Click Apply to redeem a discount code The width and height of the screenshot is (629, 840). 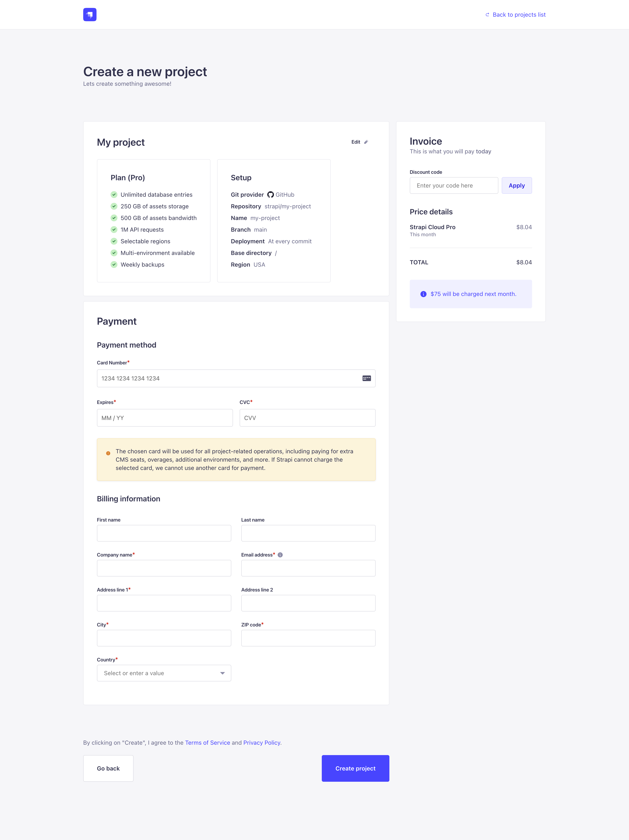[x=517, y=185]
